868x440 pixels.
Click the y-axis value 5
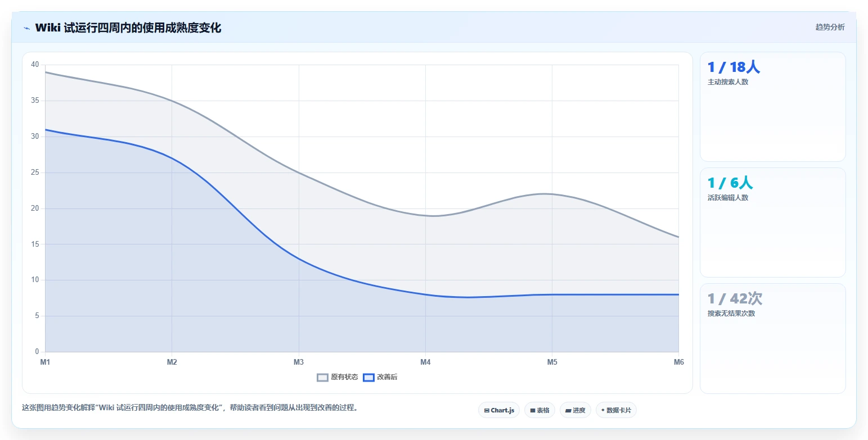pyautogui.click(x=37, y=316)
